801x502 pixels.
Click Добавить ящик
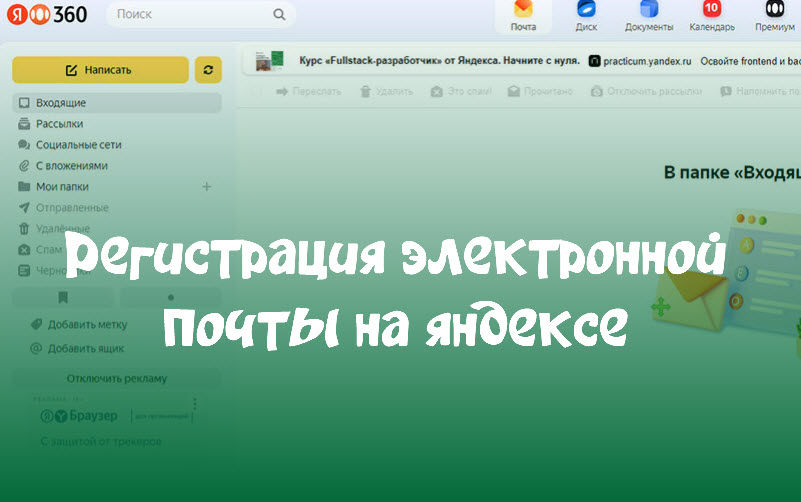click(86, 349)
